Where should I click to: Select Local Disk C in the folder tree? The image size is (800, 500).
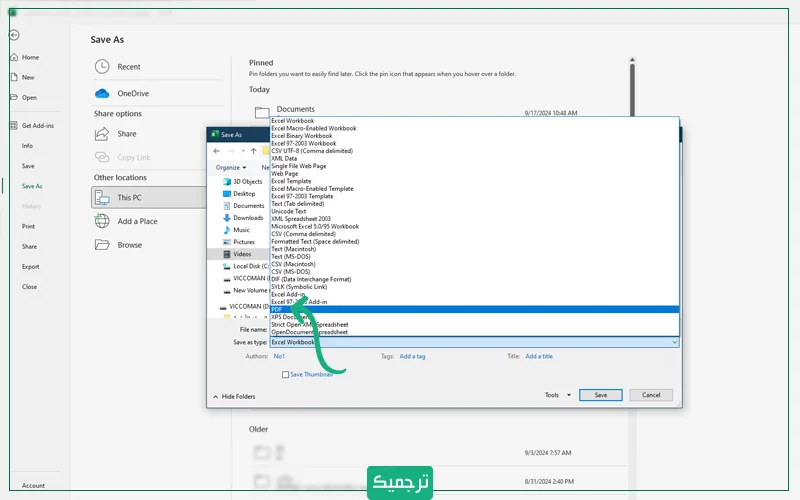(246, 266)
